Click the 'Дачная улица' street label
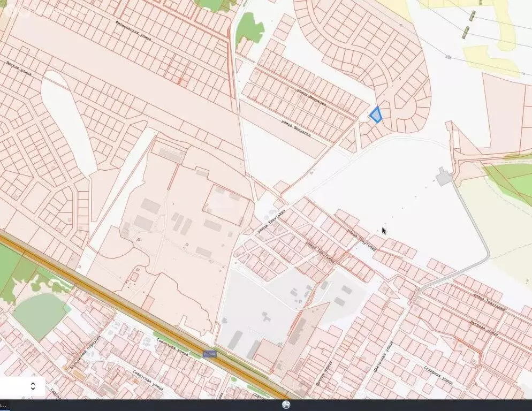 click(x=324, y=374)
